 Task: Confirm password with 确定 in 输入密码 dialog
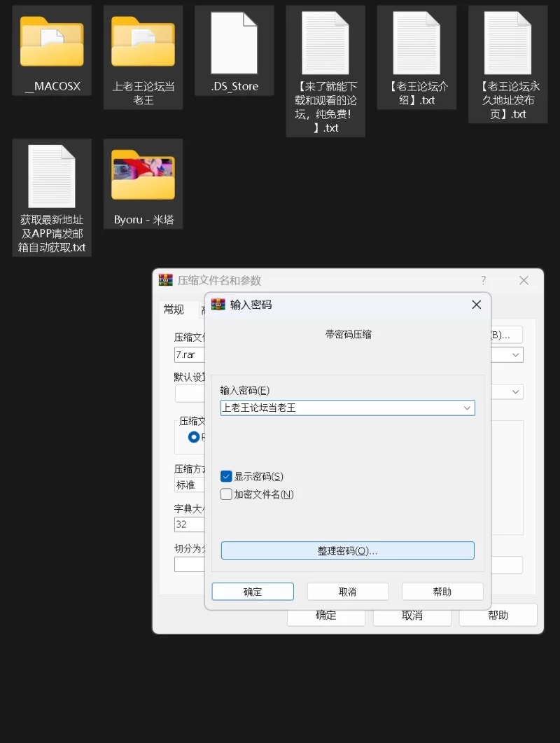point(253,591)
